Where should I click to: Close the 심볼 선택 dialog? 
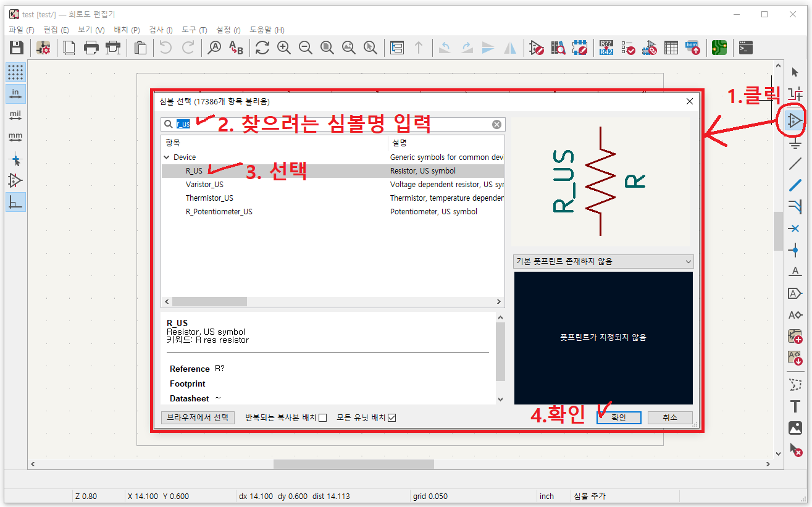(x=690, y=101)
